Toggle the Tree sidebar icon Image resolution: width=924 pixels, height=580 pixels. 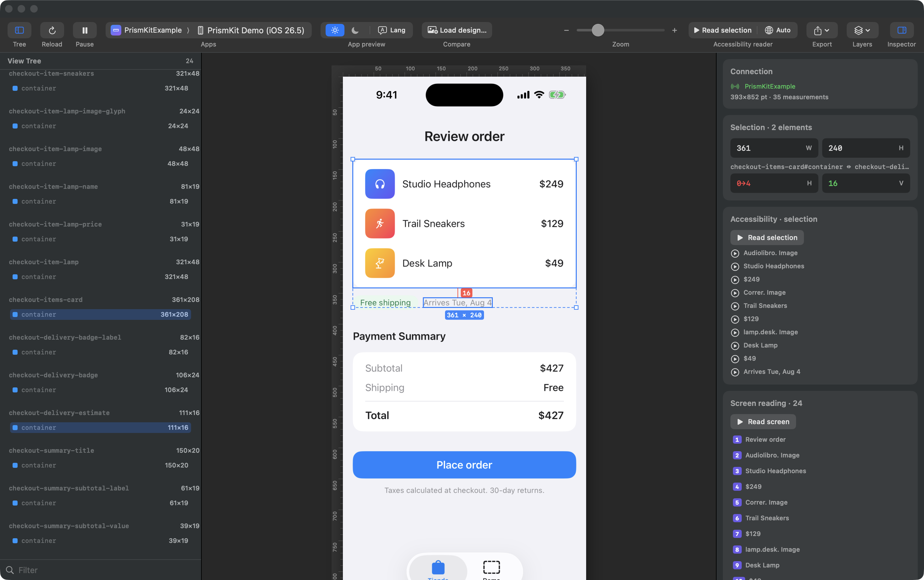tap(19, 30)
